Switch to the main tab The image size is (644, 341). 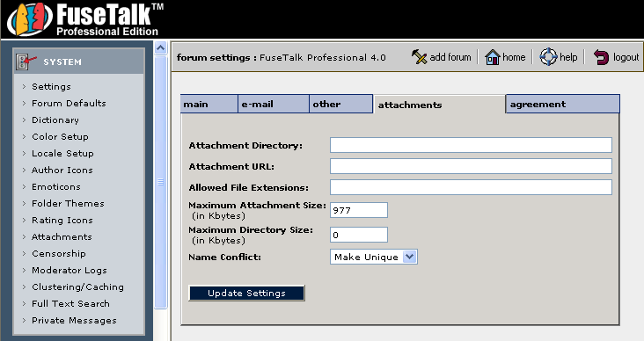209,104
